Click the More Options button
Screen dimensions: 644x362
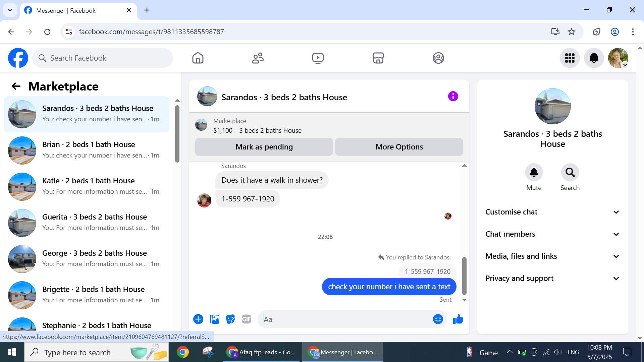pos(399,147)
